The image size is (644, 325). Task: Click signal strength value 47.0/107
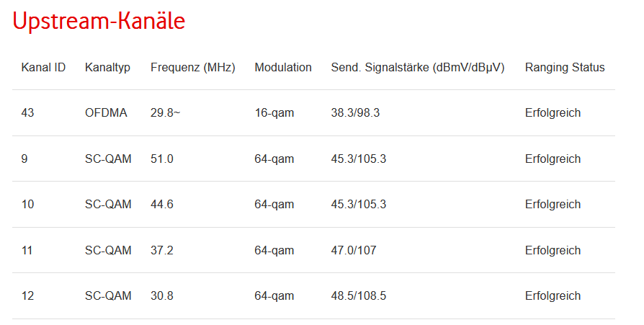pyautogui.click(x=353, y=251)
